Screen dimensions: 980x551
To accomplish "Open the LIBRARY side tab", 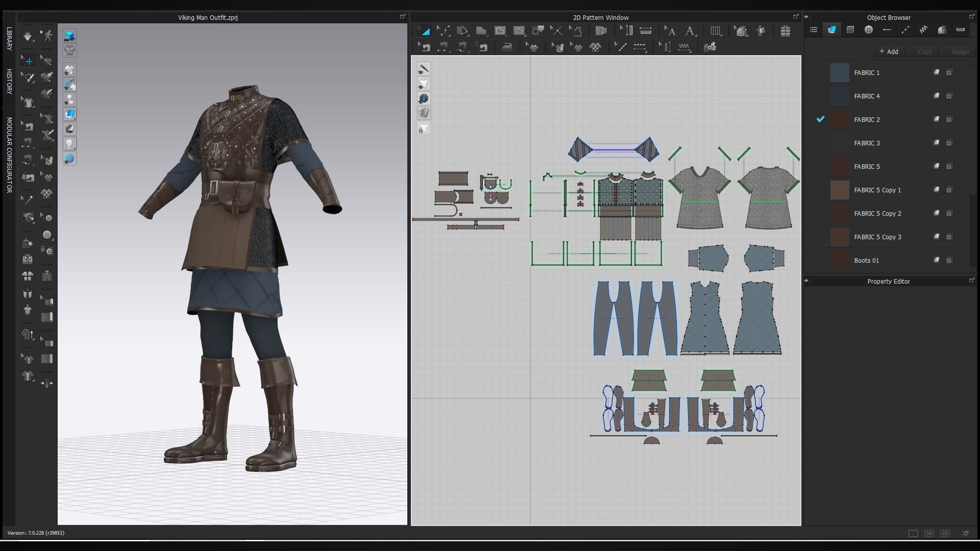I will coord(9,39).
